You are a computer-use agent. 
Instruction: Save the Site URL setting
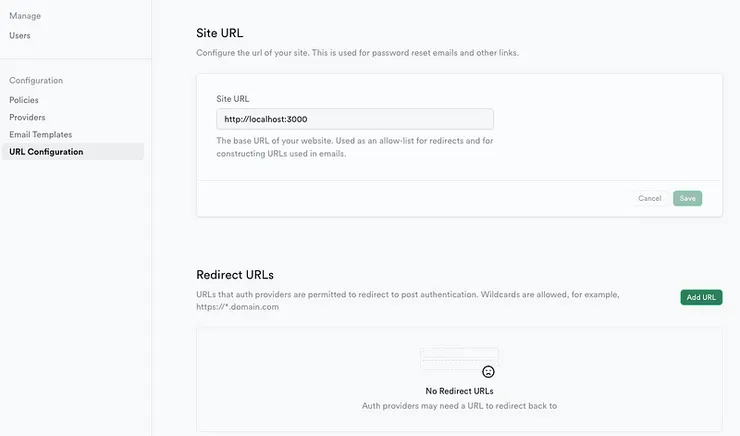[x=688, y=198]
